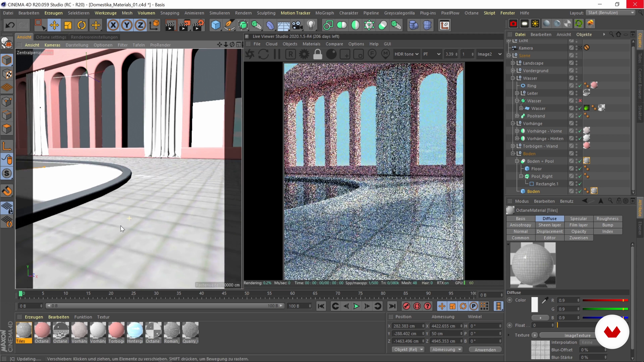Screen dimensions: 644x362
Task: Click the Undo arrow icon
Action: [x=10, y=25]
